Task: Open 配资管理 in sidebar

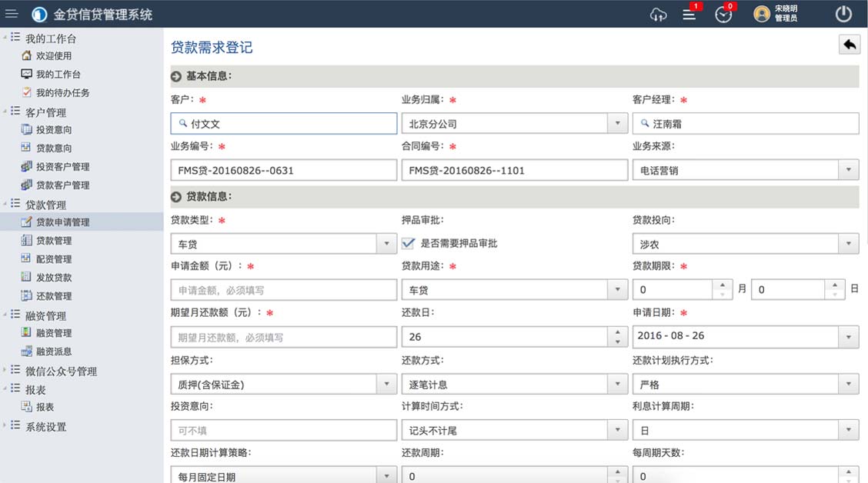Action: (x=54, y=259)
